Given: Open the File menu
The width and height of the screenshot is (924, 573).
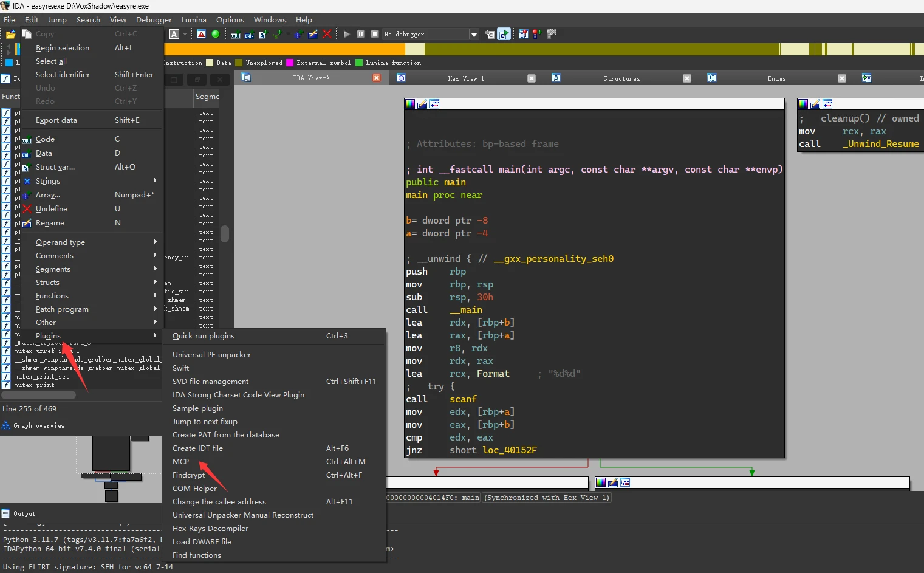Looking at the screenshot, I should point(9,19).
